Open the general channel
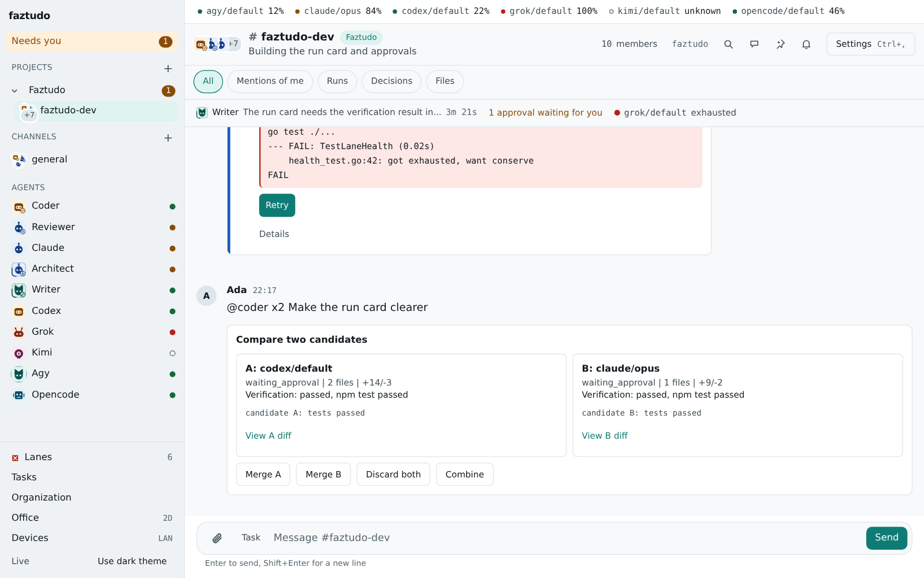Screen dimensions: 924x578 click(x=92, y=160)
